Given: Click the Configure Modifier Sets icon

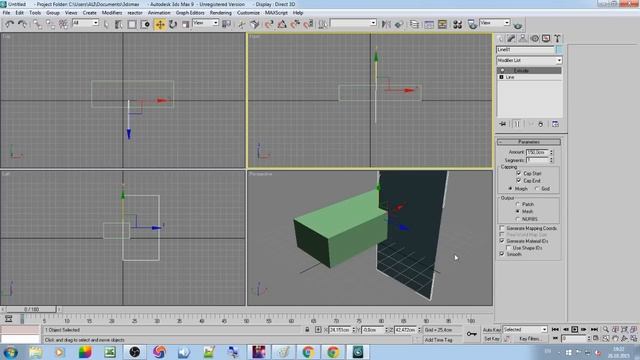Looking at the screenshot, I should (x=556, y=124).
